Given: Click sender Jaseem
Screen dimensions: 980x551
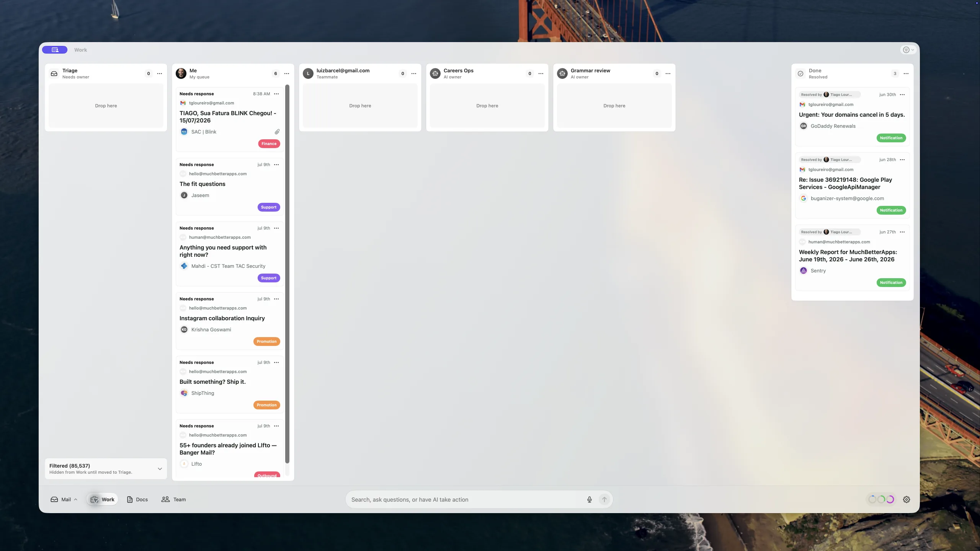Looking at the screenshot, I should pos(200,195).
